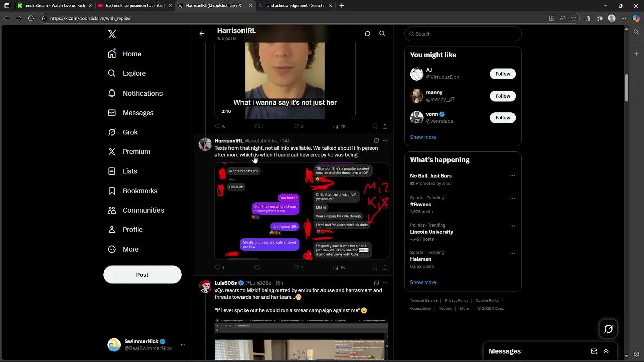Click the Communities icon in sidebar
The height and width of the screenshot is (362, 644).
(x=112, y=210)
